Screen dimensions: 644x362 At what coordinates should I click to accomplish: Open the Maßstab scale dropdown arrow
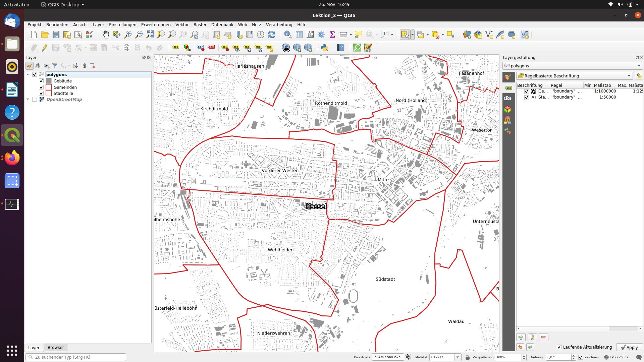click(x=458, y=357)
